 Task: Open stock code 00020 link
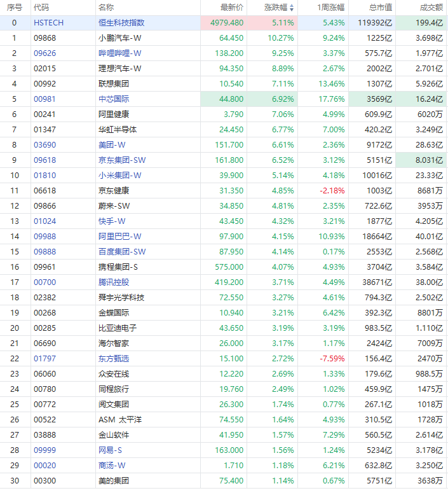pyautogui.click(x=45, y=466)
